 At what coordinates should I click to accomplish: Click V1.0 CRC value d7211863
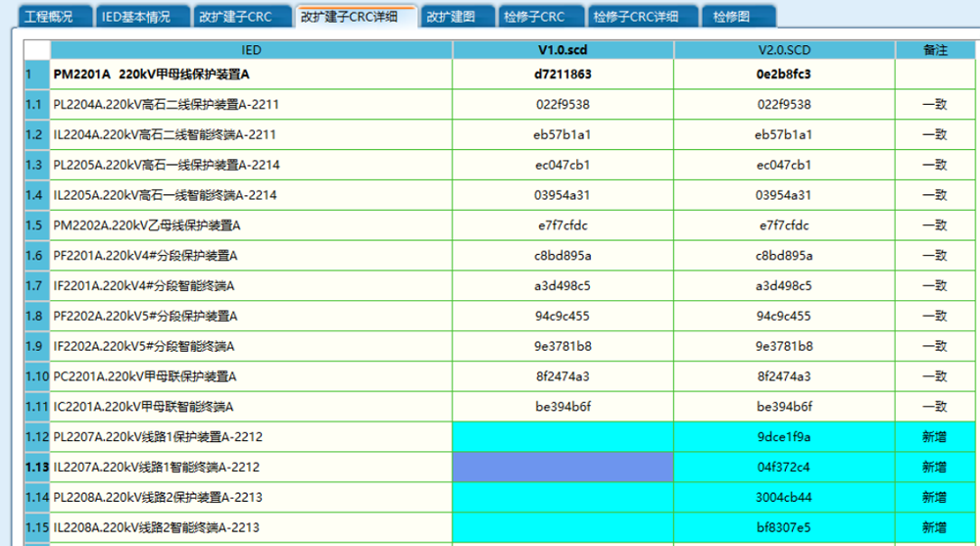click(563, 74)
